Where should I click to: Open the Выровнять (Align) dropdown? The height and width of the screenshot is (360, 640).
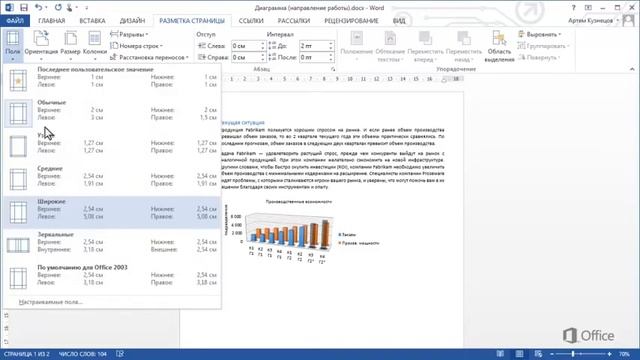click(540, 34)
